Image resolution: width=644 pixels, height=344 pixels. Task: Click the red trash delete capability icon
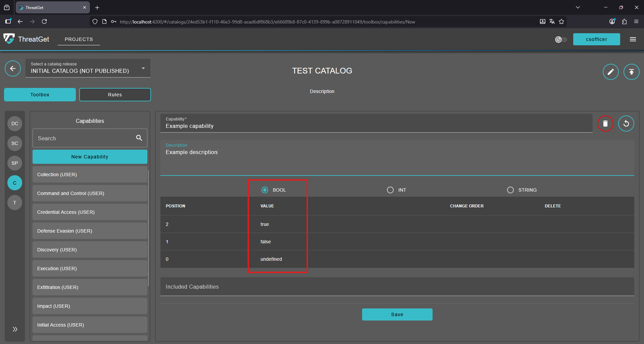[605, 124]
